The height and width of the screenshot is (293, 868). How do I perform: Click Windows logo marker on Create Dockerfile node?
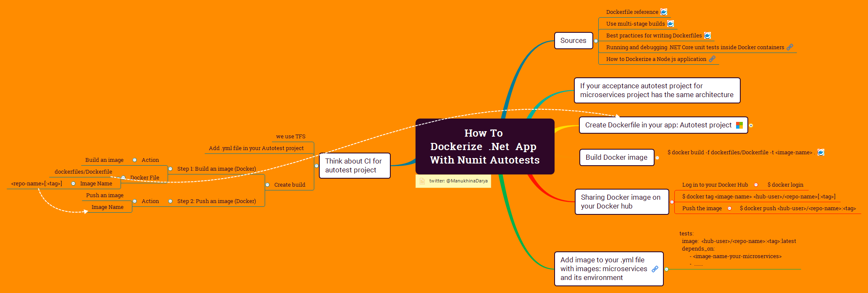(739, 125)
